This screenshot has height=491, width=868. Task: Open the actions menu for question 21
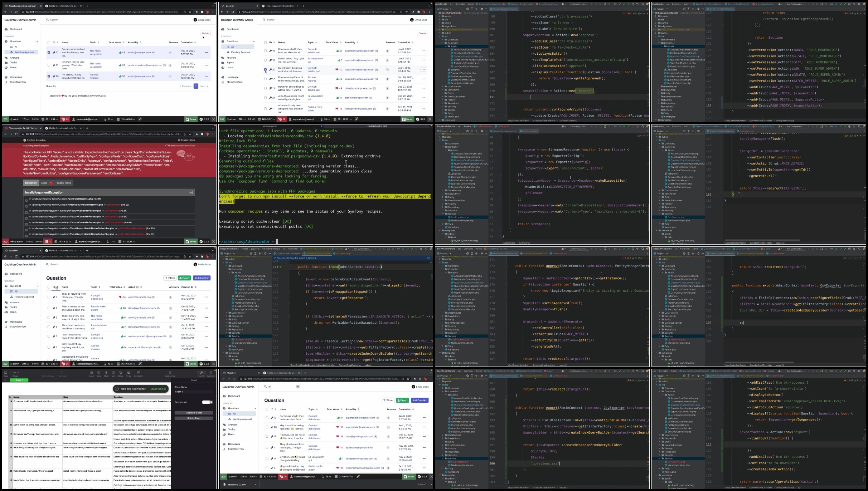click(207, 65)
